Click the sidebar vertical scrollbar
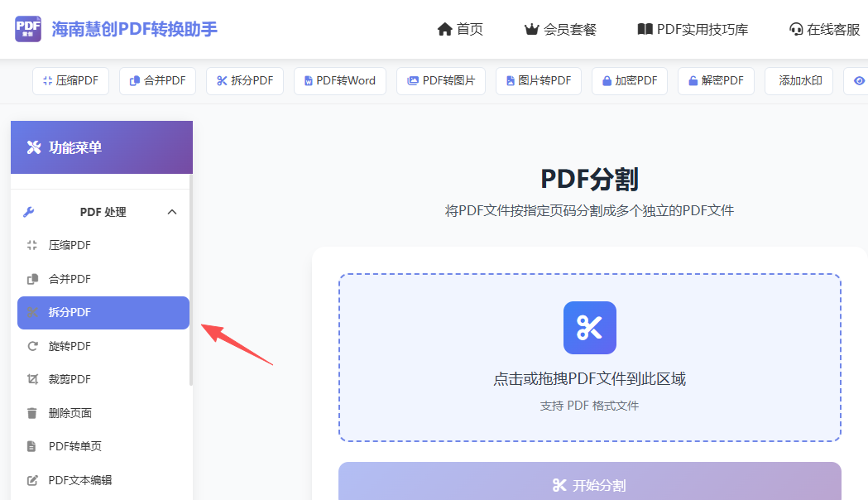Screen dimensions: 868x500 191,280
